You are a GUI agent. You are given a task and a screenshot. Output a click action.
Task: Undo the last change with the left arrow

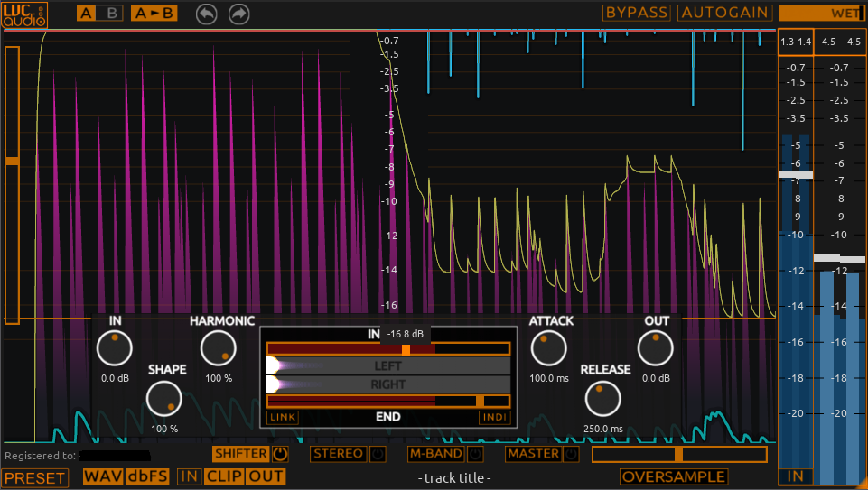click(x=207, y=14)
